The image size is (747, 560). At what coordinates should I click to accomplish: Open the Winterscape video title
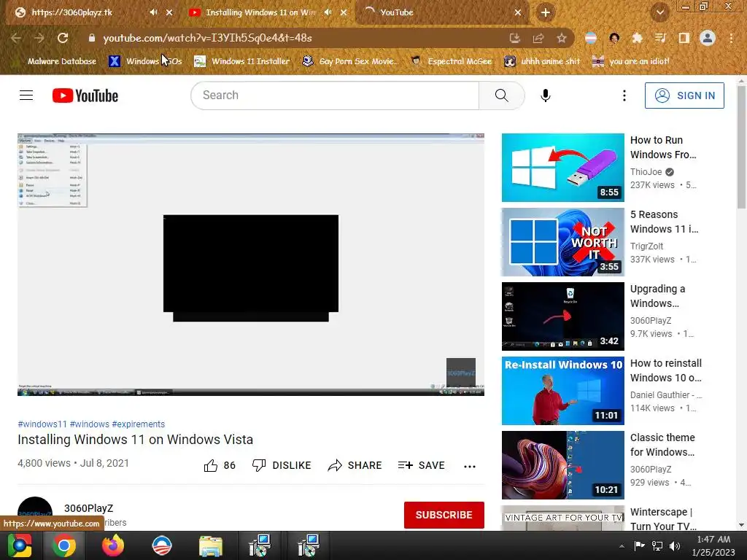[x=663, y=518]
